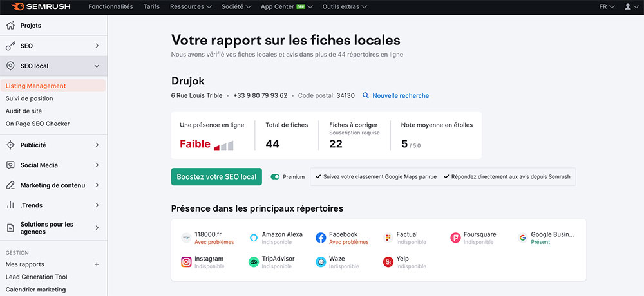Toggle the Premium switch
The width and height of the screenshot is (644, 296).
coord(275,177)
